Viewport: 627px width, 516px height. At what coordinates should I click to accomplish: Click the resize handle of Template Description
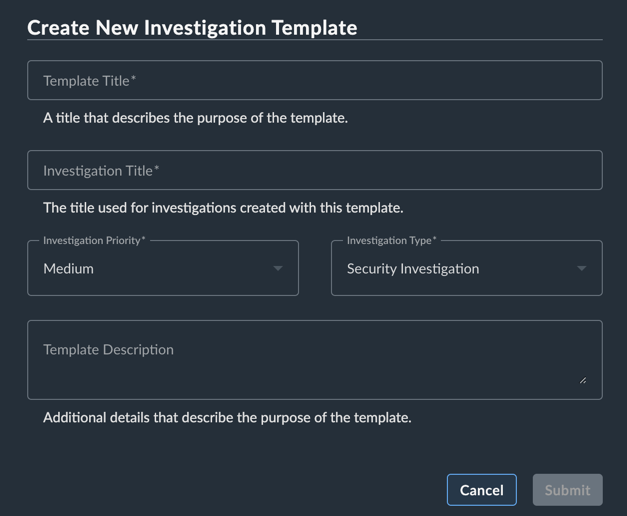pos(583,380)
